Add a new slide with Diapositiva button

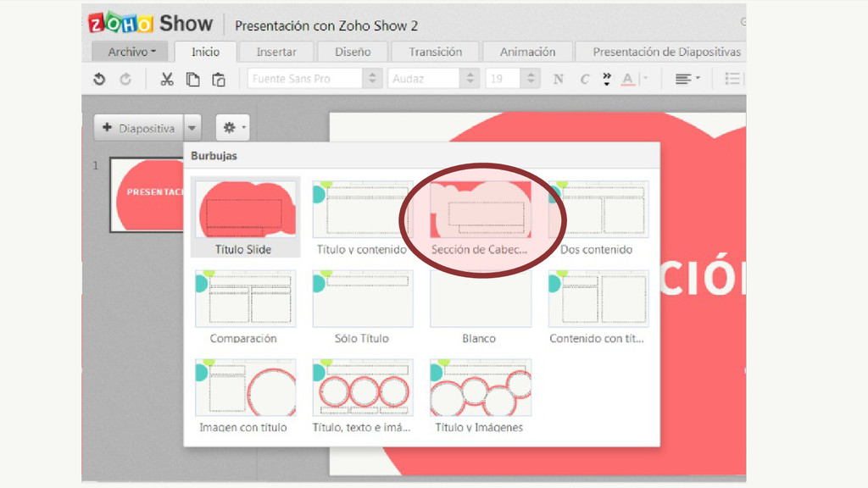[139, 129]
